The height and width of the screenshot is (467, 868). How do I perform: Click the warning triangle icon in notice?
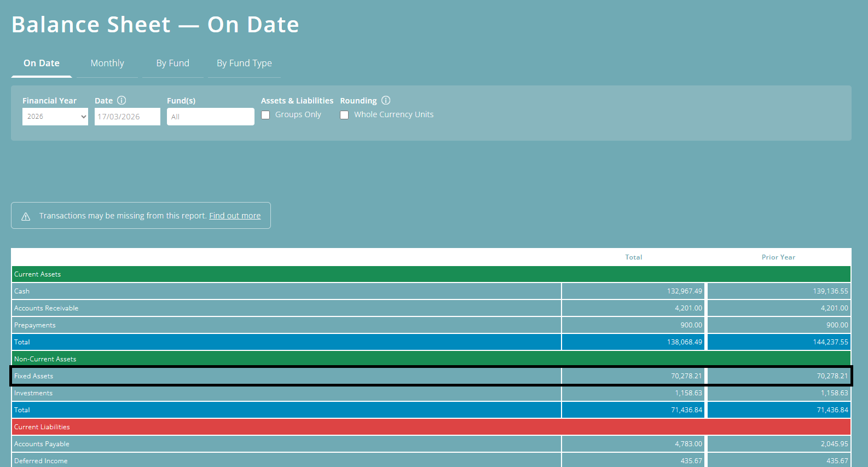(26, 216)
